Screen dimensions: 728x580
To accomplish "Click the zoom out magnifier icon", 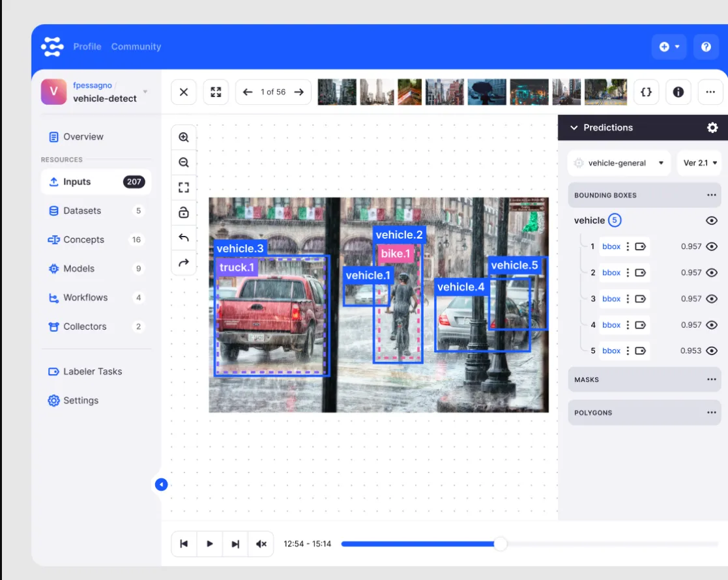I will 183,162.
